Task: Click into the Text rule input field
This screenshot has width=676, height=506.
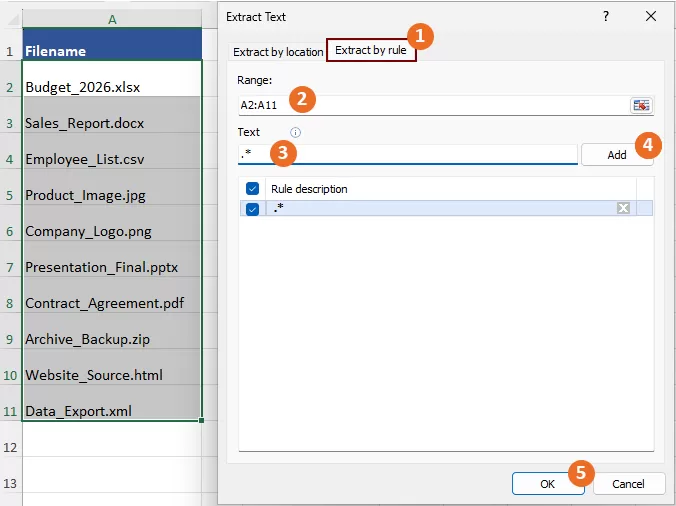Action: pos(407,154)
